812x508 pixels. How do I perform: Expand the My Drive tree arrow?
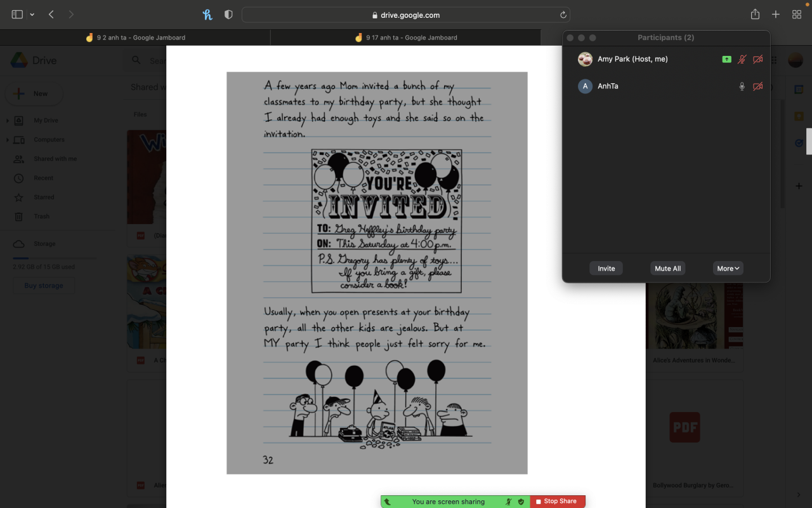click(x=8, y=121)
